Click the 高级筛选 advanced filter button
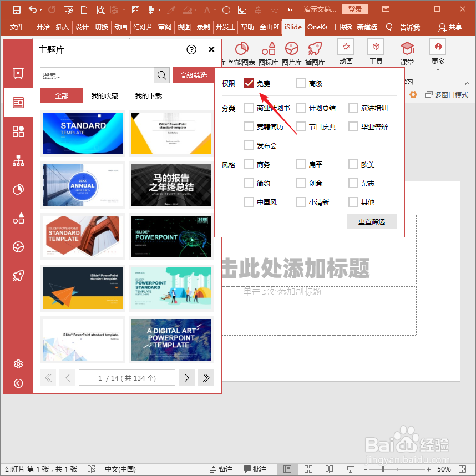This screenshot has width=476, height=476. click(x=194, y=75)
